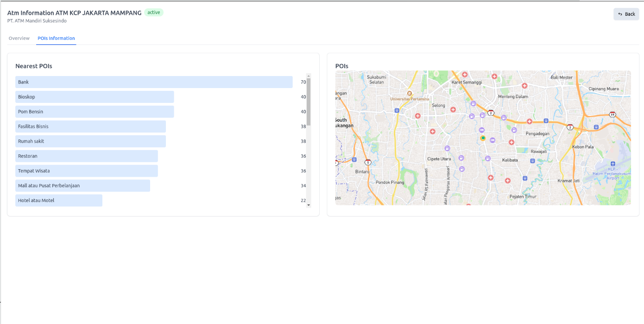Select the Pom Bensin bar
Screen dimensions: 644x324
pos(95,112)
